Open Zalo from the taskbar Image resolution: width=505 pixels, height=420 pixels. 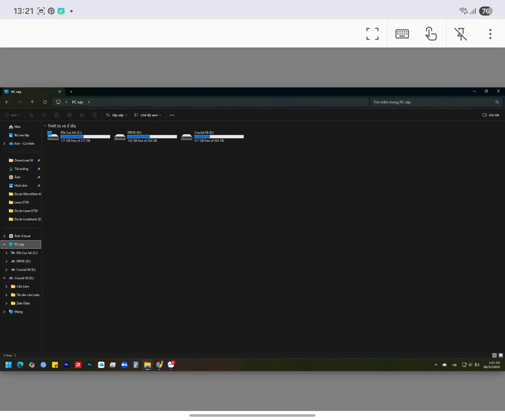(x=171, y=365)
